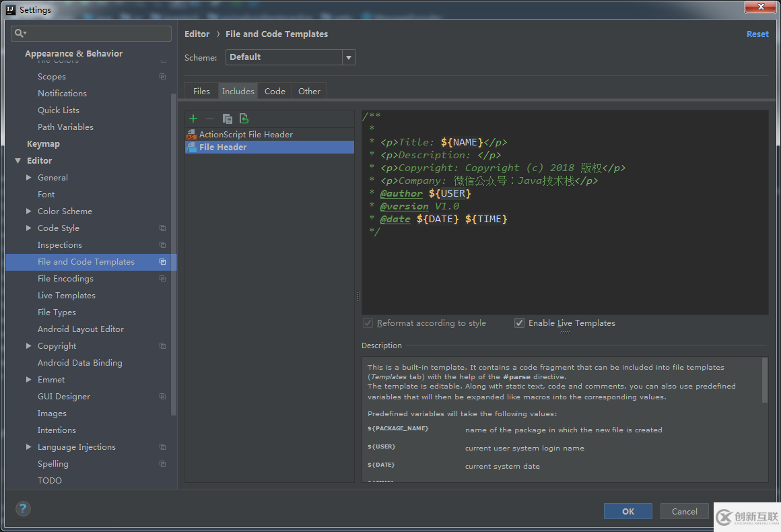Click the help question mark icon
The height and width of the screenshot is (532, 781).
coord(23,509)
